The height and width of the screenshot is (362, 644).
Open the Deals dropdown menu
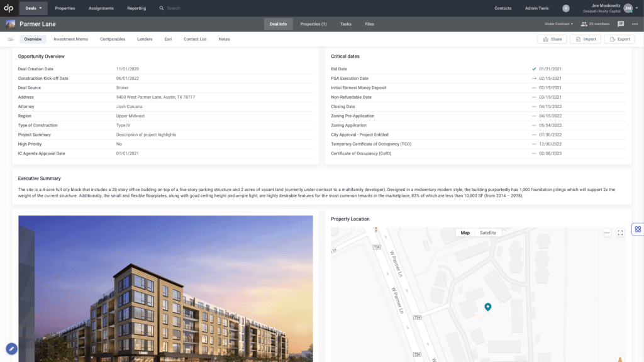click(33, 8)
